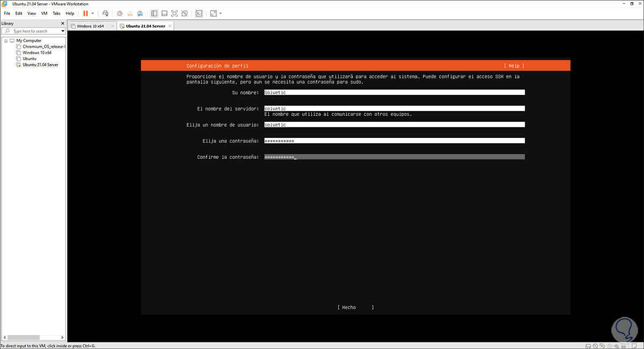
Task: Click the CD/DVD drive status icon
Action: [x=595, y=346]
